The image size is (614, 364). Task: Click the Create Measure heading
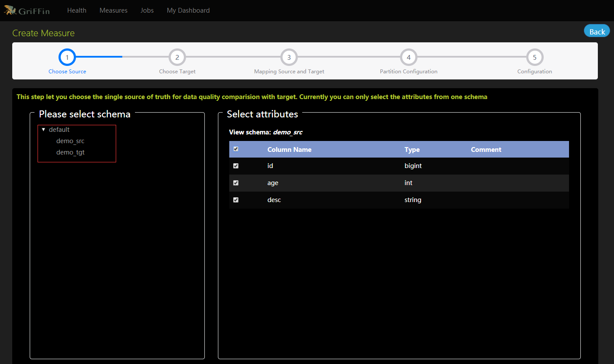pyautogui.click(x=43, y=33)
